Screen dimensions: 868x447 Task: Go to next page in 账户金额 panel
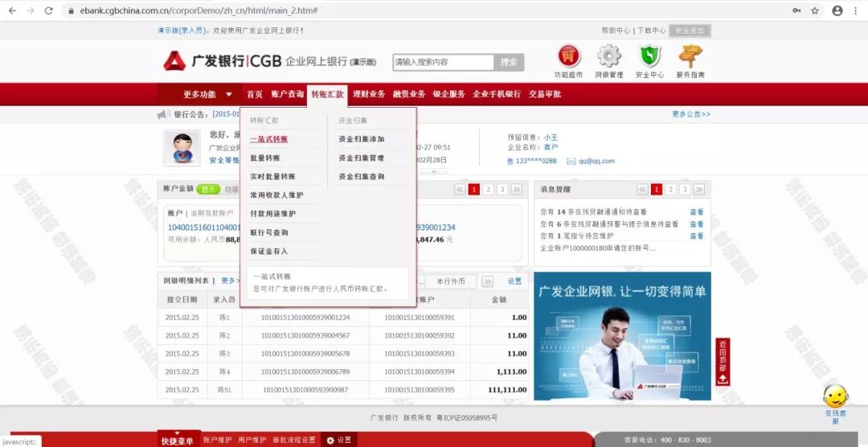tap(517, 190)
